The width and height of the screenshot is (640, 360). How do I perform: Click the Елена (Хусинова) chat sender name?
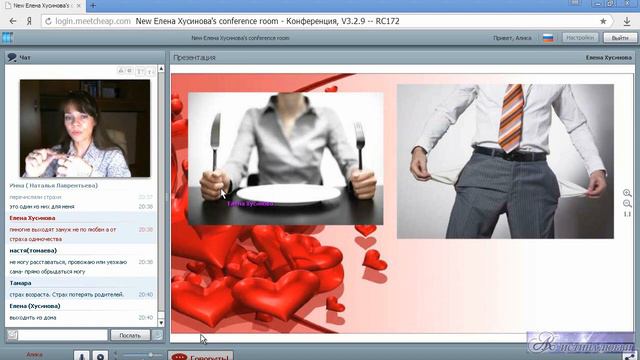tap(35, 306)
